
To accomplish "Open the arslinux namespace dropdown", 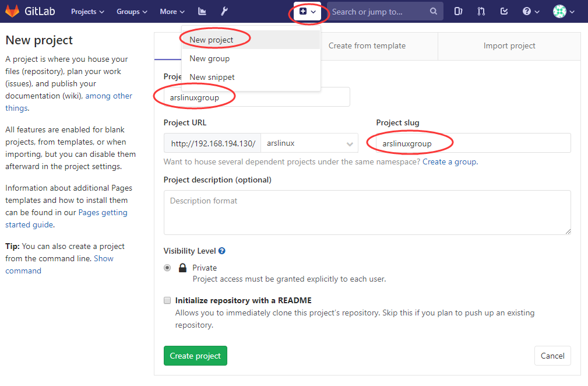I will point(310,143).
